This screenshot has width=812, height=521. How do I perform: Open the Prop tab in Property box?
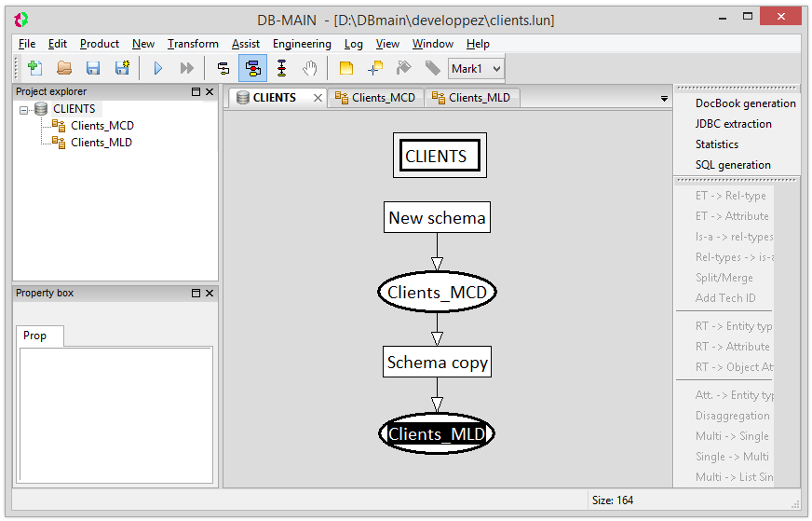click(35, 336)
